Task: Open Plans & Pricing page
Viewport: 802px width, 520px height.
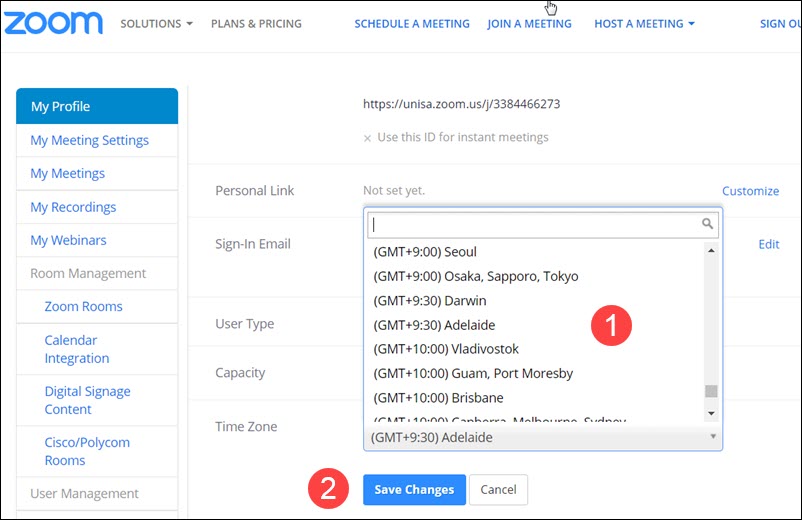Action: click(x=256, y=24)
